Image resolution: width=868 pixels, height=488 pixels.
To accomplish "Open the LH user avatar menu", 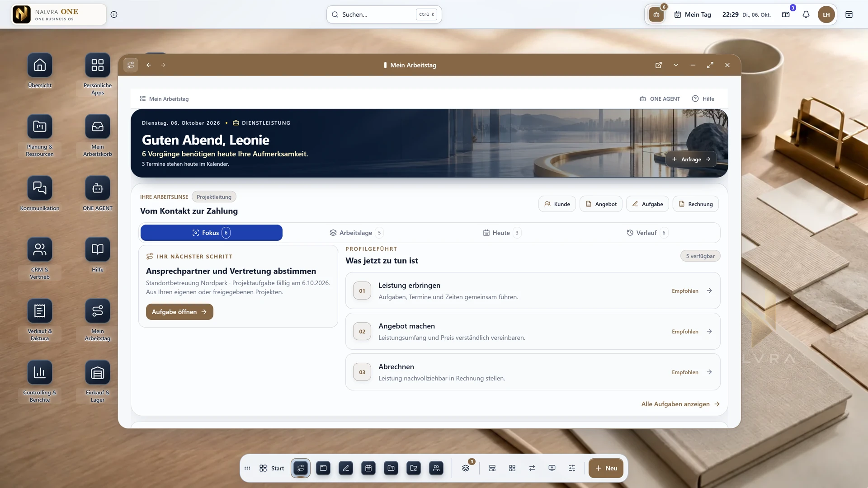I will (826, 14).
